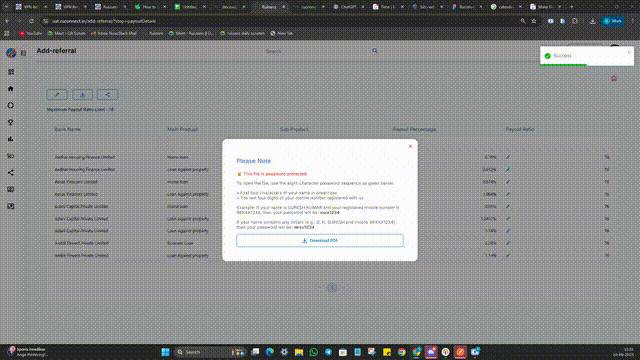The image size is (640, 360).
Task: Click the share button above the payout table
Action: coord(108,95)
